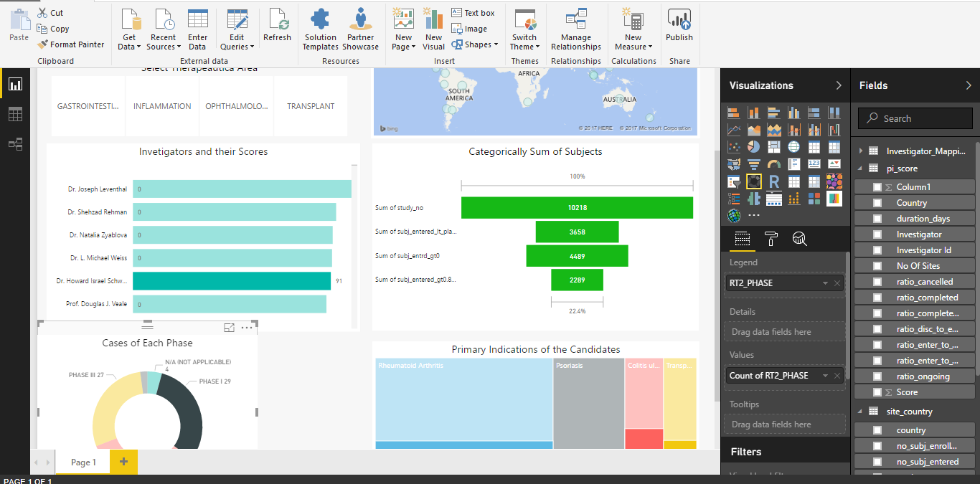This screenshot has height=484, width=980.
Task: Select the pie chart visualization
Action: (x=753, y=147)
